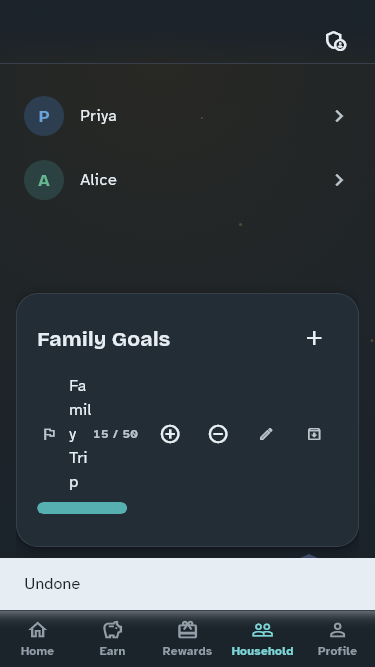This screenshot has width=375, height=667.
Task: Switch to the Earn tab
Action: pos(112,638)
